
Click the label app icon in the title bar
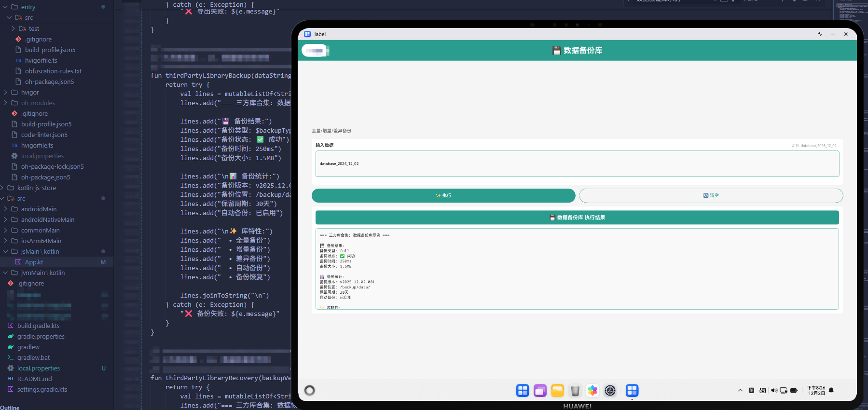(x=307, y=34)
